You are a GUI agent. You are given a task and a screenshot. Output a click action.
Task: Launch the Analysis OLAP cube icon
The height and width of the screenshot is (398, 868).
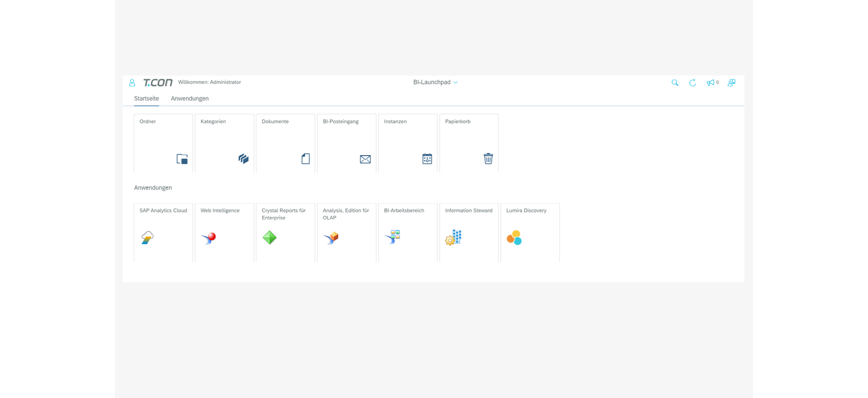click(331, 238)
